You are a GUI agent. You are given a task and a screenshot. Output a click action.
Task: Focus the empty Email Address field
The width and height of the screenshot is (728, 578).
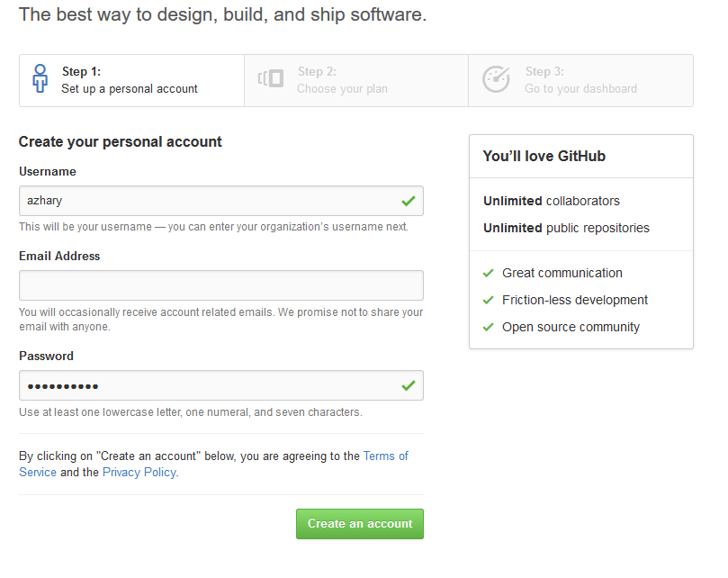[221, 285]
